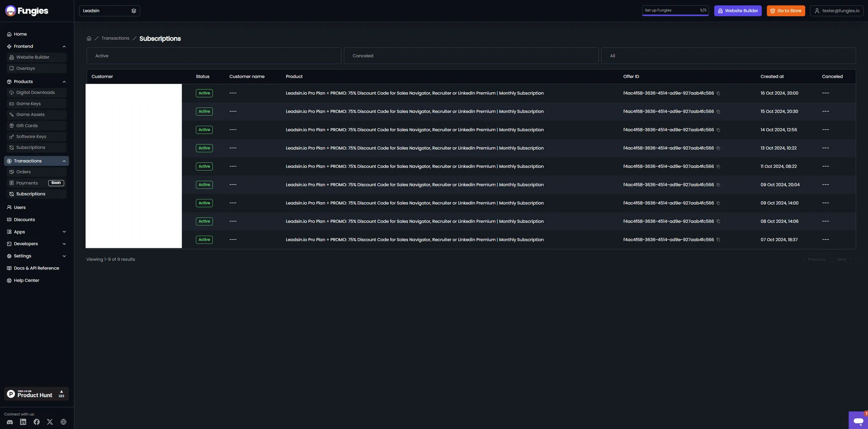The width and height of the screenshot is (868, 429).
Task: Click the Transactions breadcrumb link
Action: pyautogui.click(x=115, y=38)
